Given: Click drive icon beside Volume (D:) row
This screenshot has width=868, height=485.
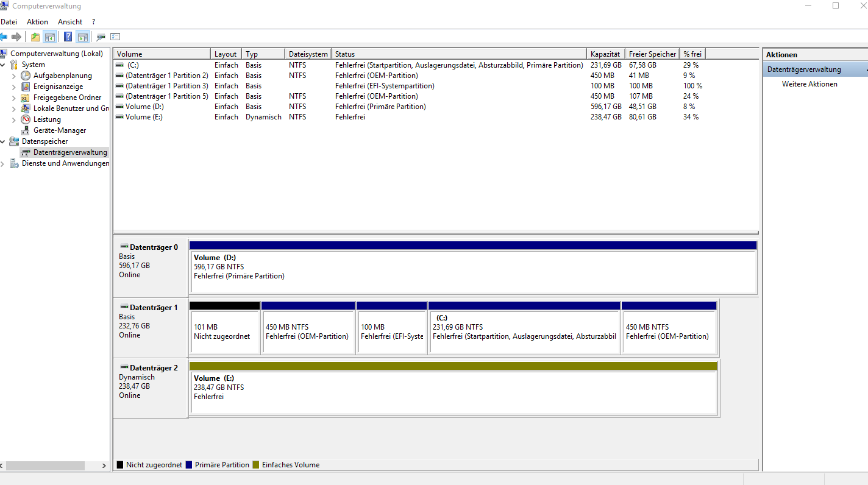Looking at the screenshot, I should [x=119, y=107].
